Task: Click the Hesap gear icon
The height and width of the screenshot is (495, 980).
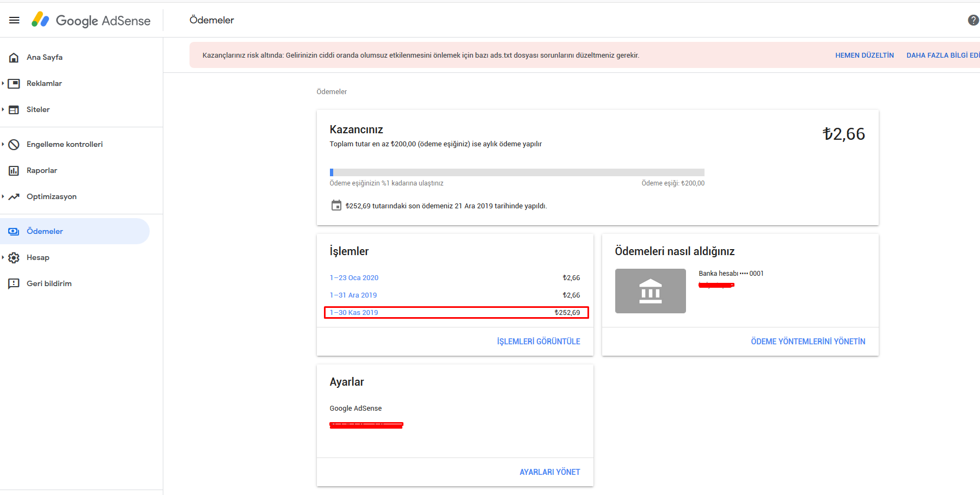Action: (x=14, y=257)
